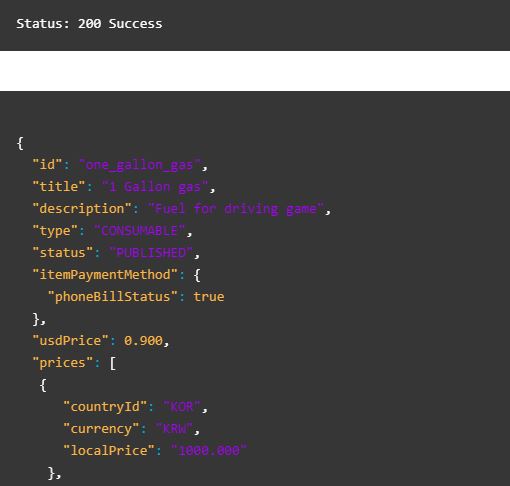Click the "phoneBillStatus" key
Screen dimensions: 510x486
[x=113, y=297]
